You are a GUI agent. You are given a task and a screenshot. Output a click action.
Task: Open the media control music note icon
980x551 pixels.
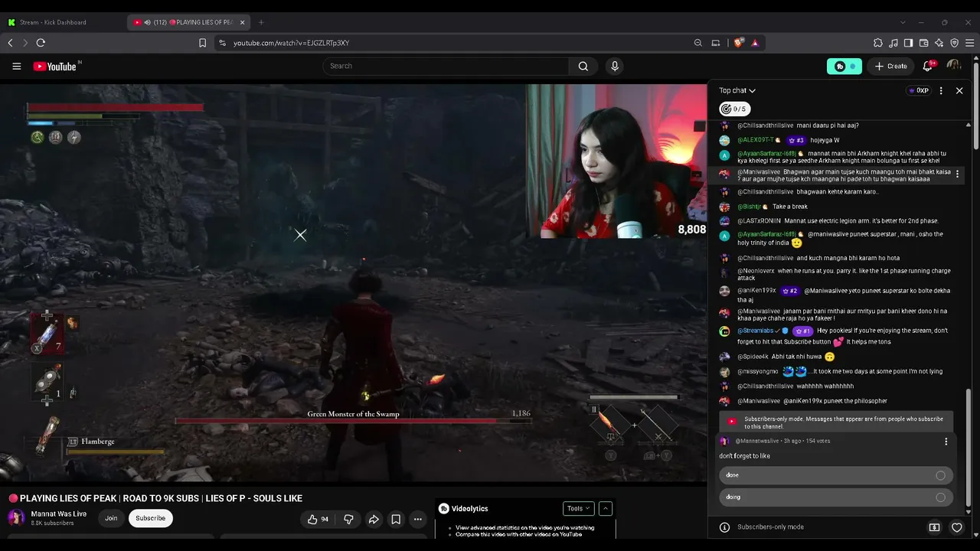(x=893, y=43)
